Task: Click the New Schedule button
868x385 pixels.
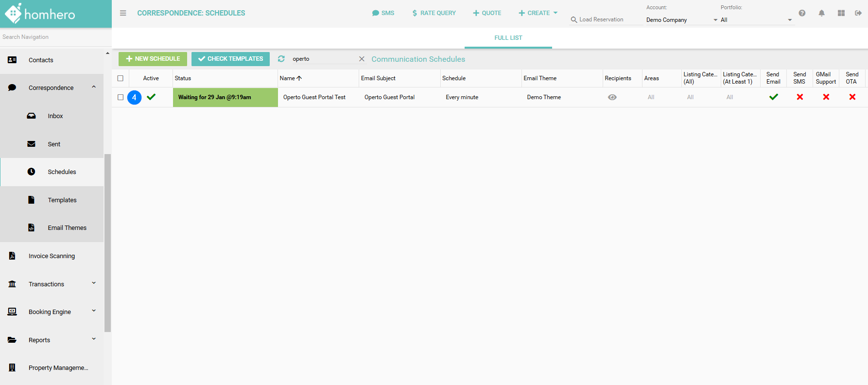Action: (153, 59)
